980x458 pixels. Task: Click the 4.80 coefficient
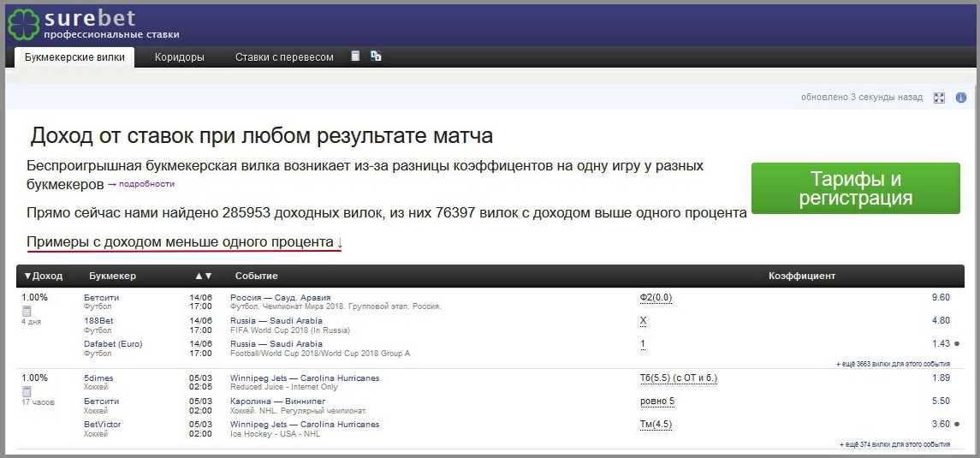[x=941, y=320]
